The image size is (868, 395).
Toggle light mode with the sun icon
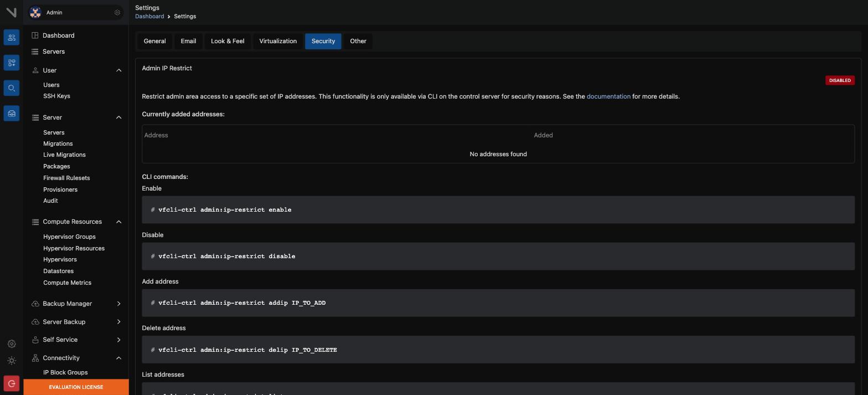(x=12, y=361)
